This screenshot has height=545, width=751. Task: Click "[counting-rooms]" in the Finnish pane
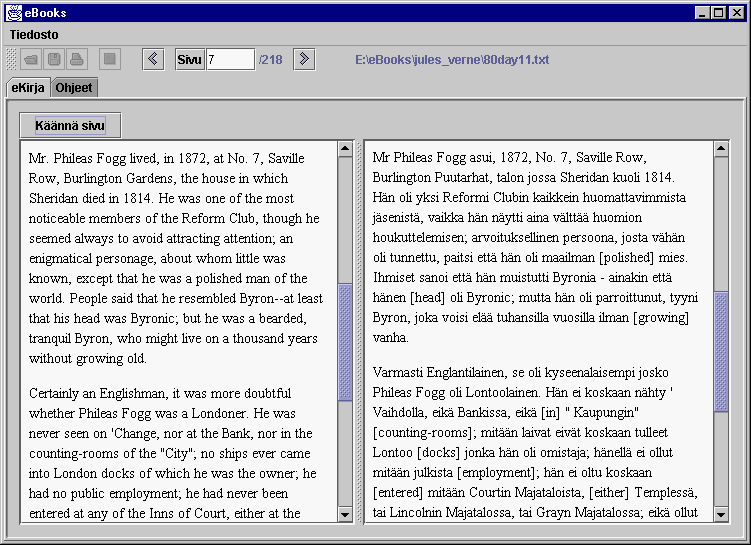click(424, 432)
